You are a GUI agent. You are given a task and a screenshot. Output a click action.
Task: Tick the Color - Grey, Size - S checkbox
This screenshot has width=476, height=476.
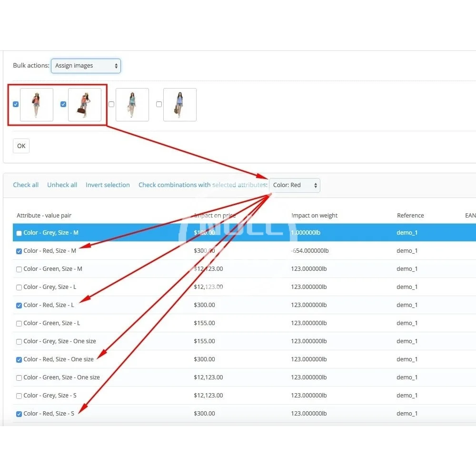tap(19, 396)
